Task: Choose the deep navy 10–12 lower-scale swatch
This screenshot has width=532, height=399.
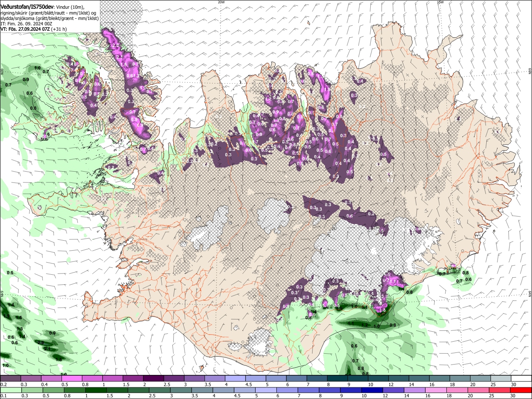Action: point(372,390)
